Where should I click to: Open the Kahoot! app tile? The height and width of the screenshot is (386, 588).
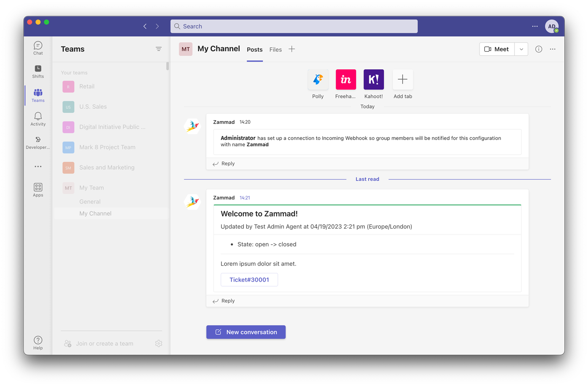[374, 84]
